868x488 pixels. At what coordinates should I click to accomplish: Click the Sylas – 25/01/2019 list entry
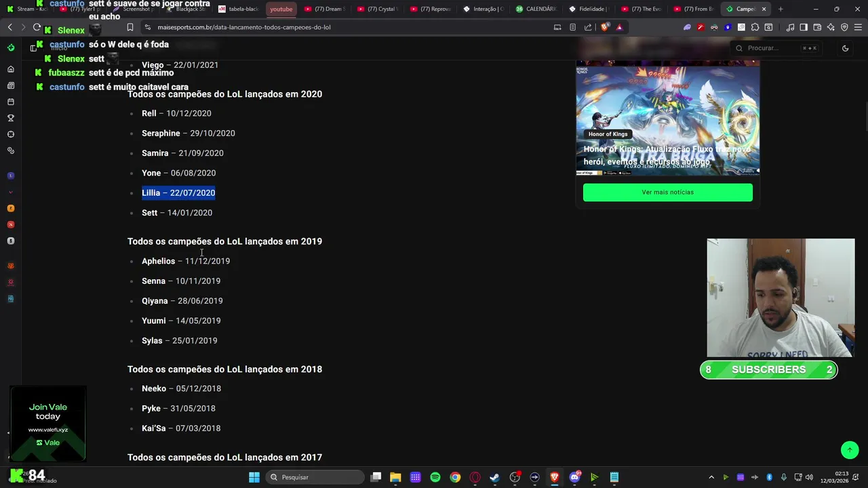180,341
